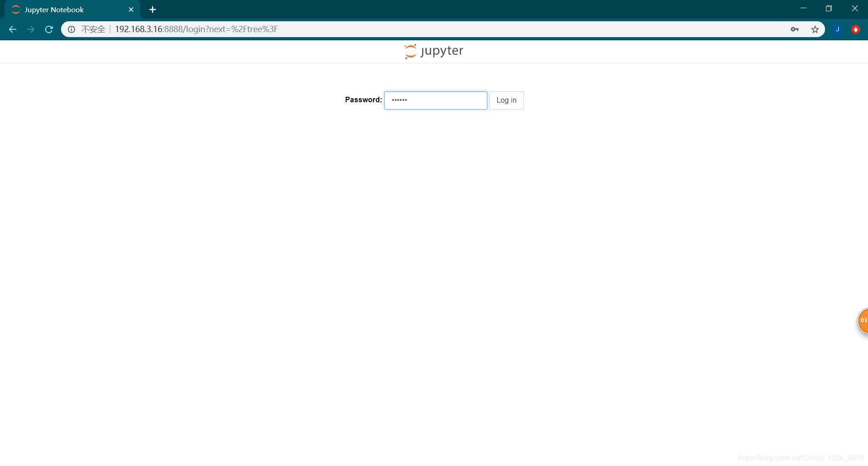Screen dimensions: 868x466
Task: Reload the Jupyter login page
Action: tap(49, 29)
